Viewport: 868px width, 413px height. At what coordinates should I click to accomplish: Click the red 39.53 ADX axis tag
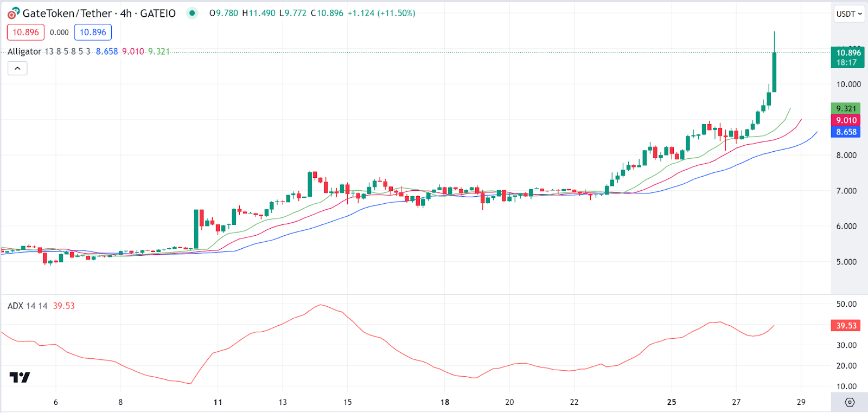[x=846, y=326]
